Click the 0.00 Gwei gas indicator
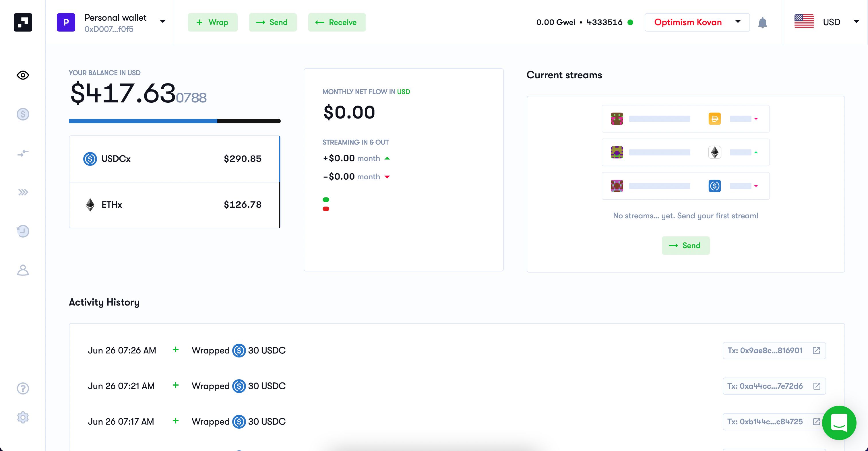 tap(556, 23)
